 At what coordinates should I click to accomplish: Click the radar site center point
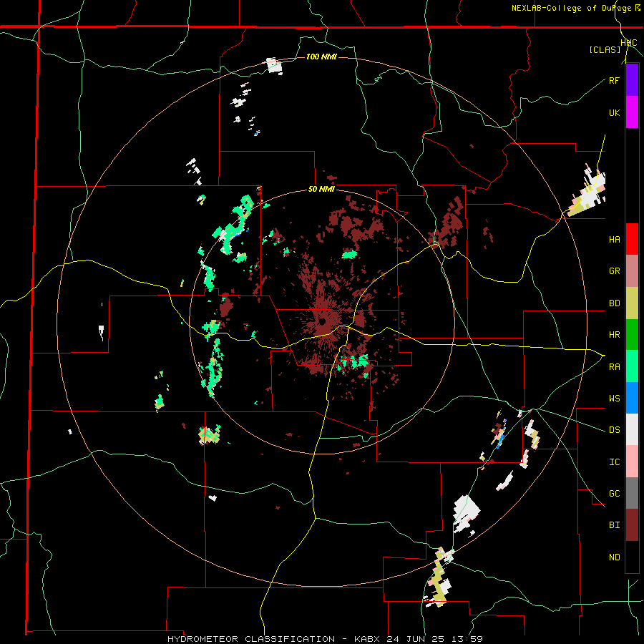[x=322, y=321]
